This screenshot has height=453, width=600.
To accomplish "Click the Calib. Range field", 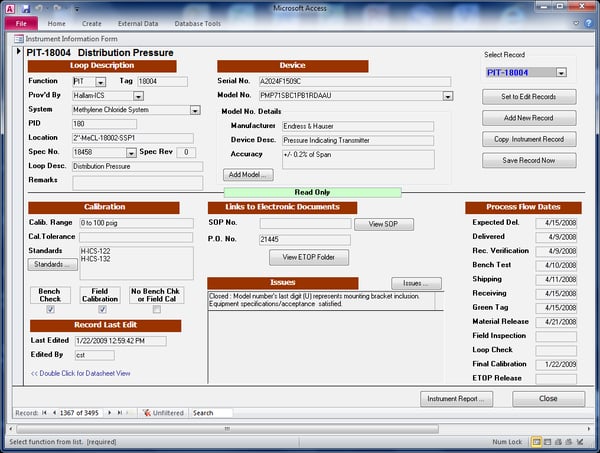I will coord(136,223).
